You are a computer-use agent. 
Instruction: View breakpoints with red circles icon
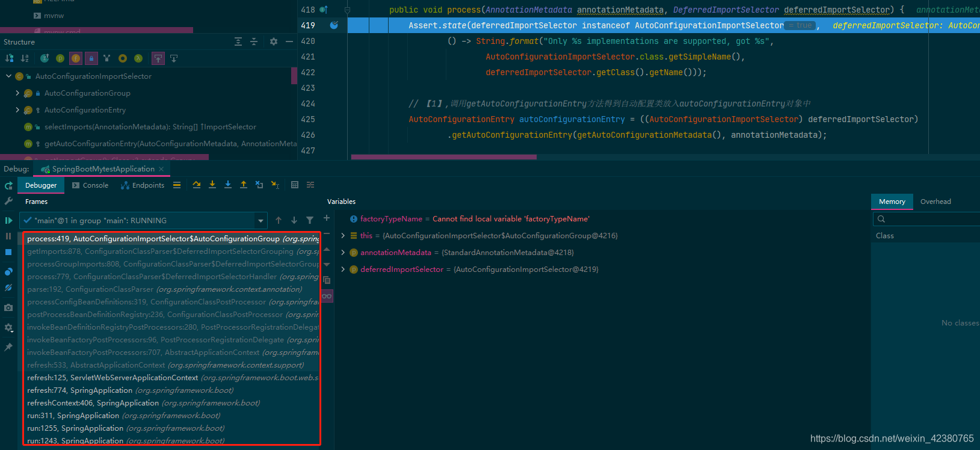[8, 272]
